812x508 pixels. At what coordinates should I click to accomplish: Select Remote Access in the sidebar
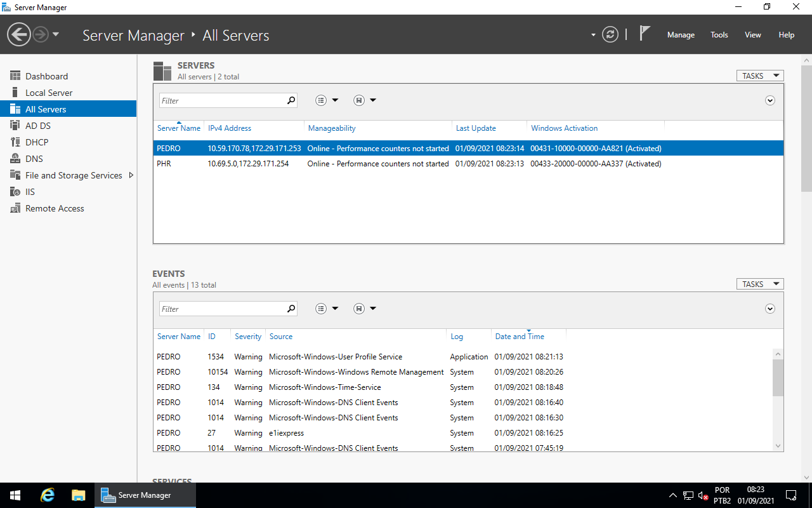pos(54,208)
